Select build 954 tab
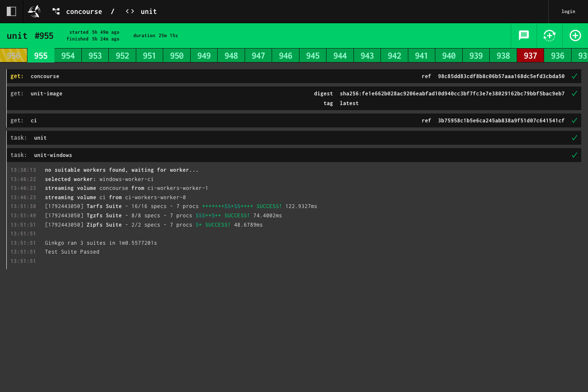Screen dimensions: 588x392 pos(68,56)
